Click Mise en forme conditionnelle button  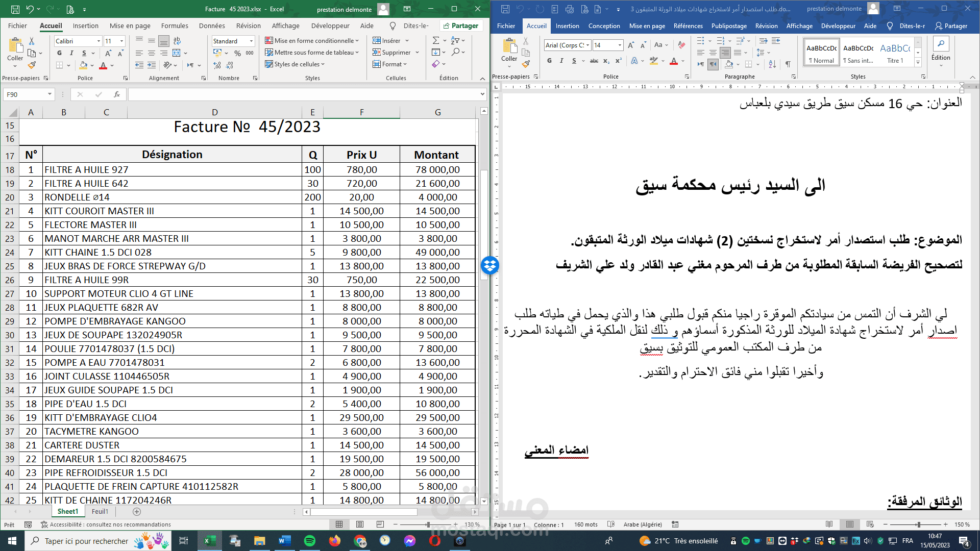(312, 41)
